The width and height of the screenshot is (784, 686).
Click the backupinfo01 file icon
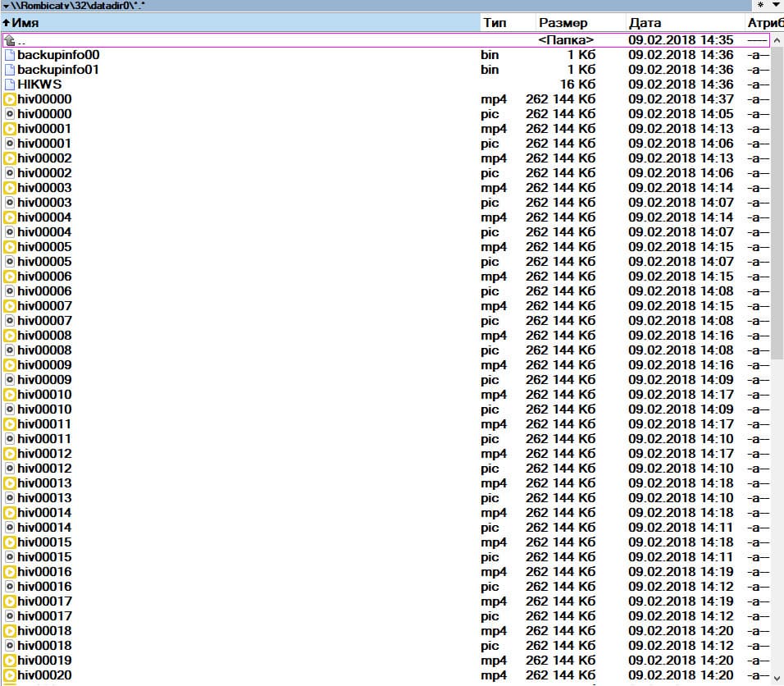pyautogui.click(x=10, y=70)
